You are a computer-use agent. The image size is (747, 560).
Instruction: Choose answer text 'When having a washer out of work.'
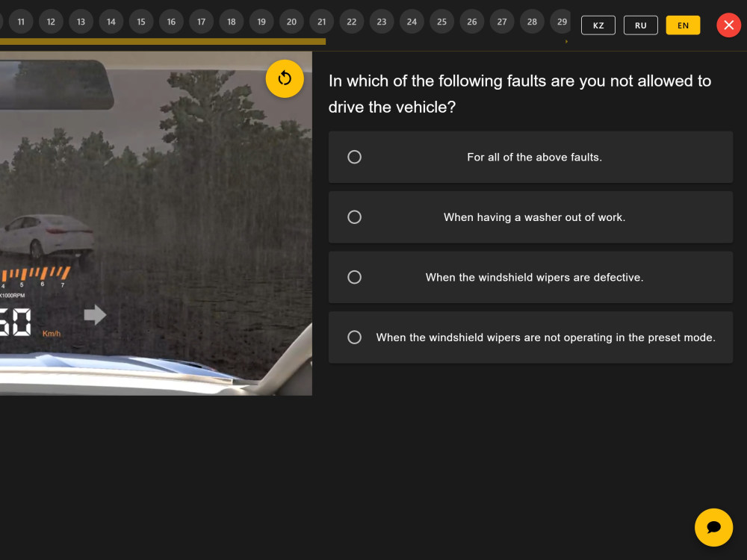click(535, 217)
